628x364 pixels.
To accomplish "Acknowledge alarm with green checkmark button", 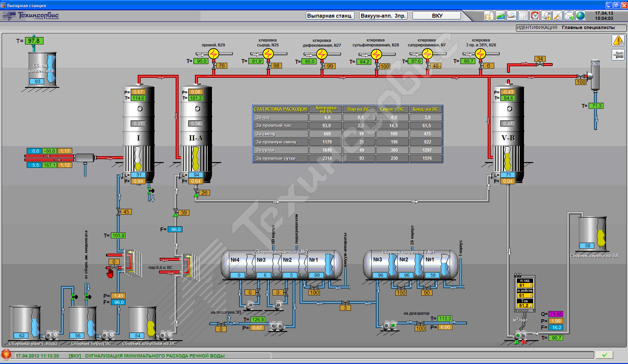I will (604, 355).
